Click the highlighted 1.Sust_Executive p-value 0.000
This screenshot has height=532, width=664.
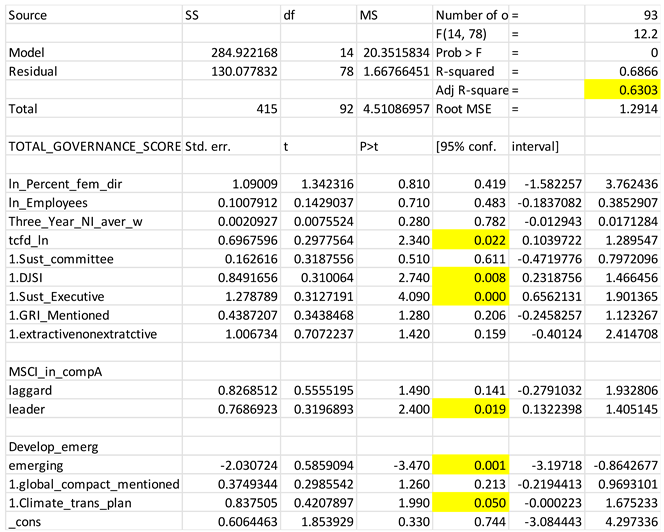pos(470,297)
